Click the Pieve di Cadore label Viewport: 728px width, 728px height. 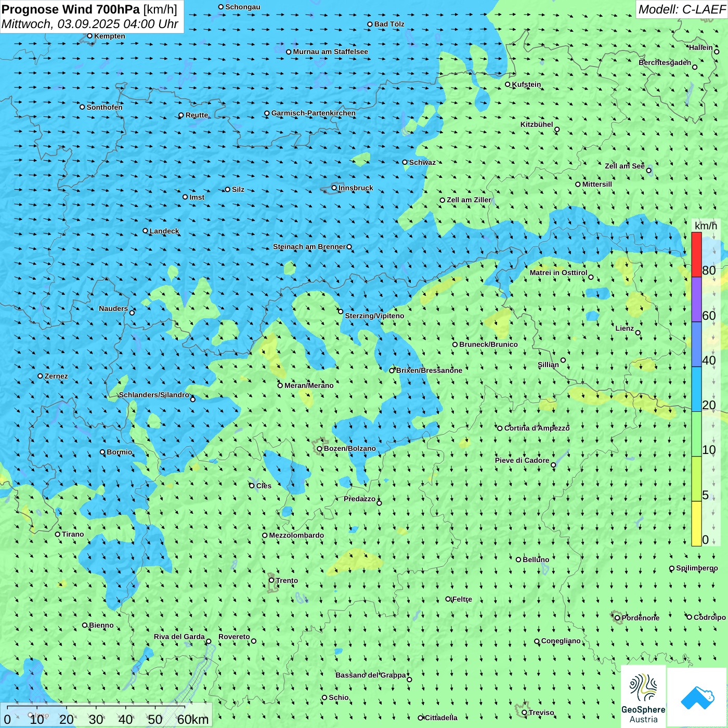522,460
